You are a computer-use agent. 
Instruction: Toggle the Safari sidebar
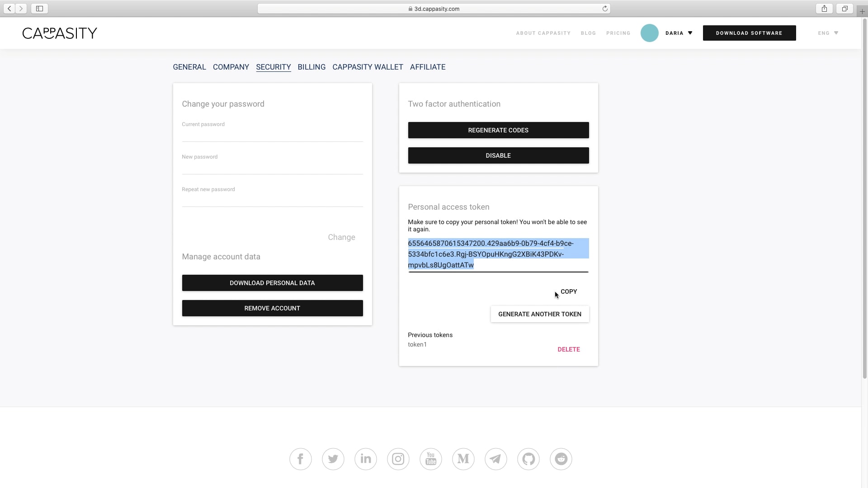point(39,9)
